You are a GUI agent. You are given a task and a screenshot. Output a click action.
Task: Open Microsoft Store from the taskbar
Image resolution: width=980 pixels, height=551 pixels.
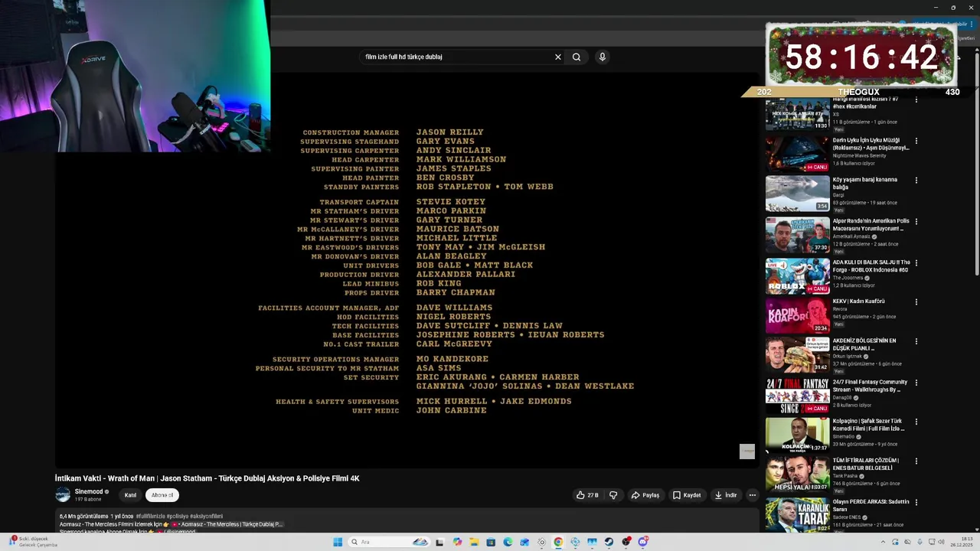(491, 542)
